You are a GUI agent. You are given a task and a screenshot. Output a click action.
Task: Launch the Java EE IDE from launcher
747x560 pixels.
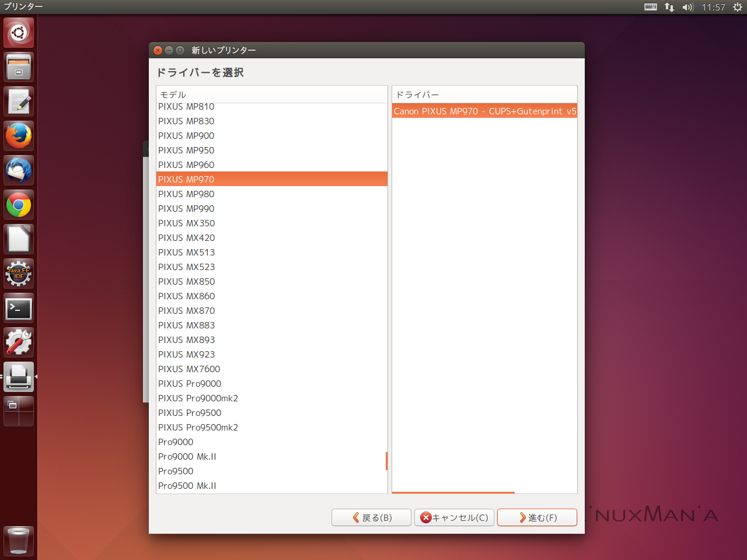[x=19, y=274]
